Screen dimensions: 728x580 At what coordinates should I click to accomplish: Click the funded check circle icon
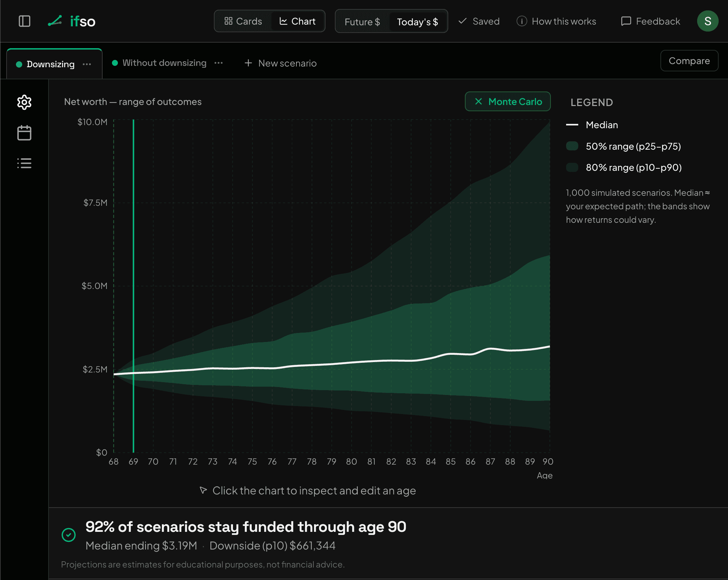pyautogui.click(x=69, y=535)
